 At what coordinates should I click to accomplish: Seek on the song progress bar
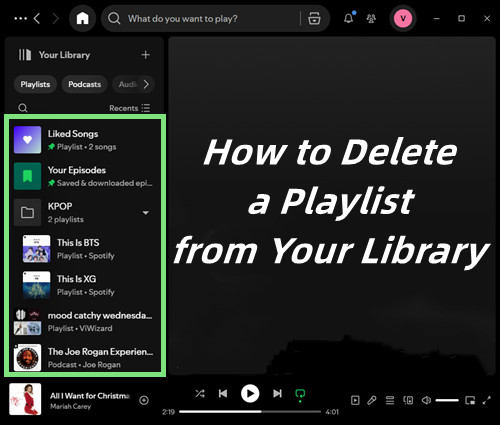tap(250, 412)
